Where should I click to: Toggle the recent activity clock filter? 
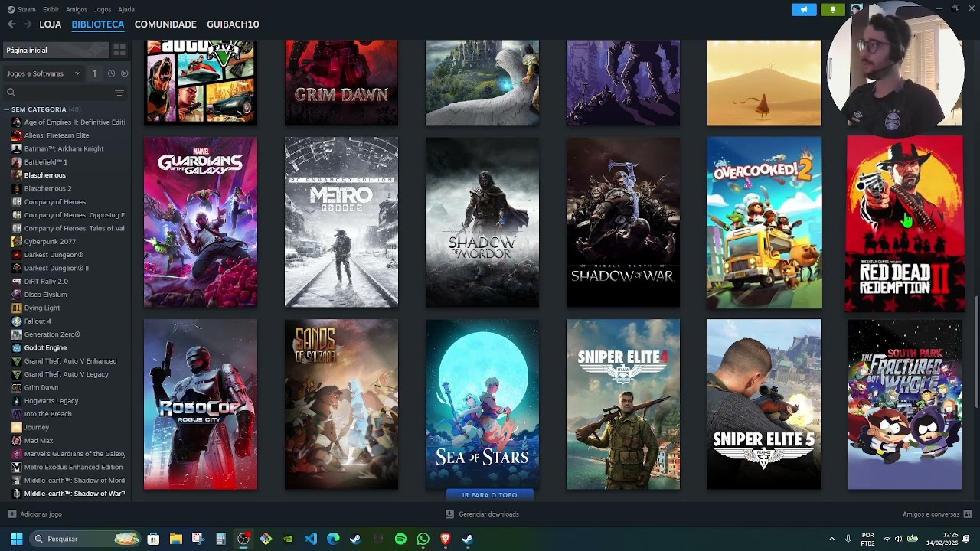coord(111,73)
